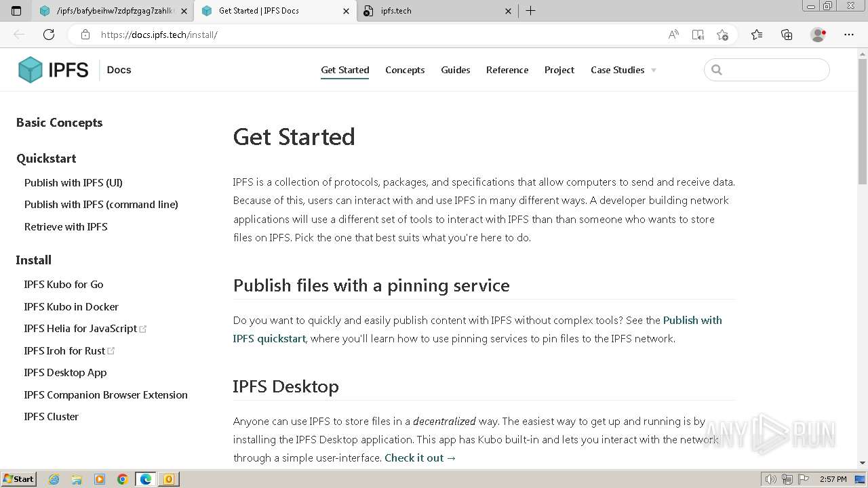This screenshot has width=868, height=488.
Task: Click the back arrow icon
Action: [19, 35]
